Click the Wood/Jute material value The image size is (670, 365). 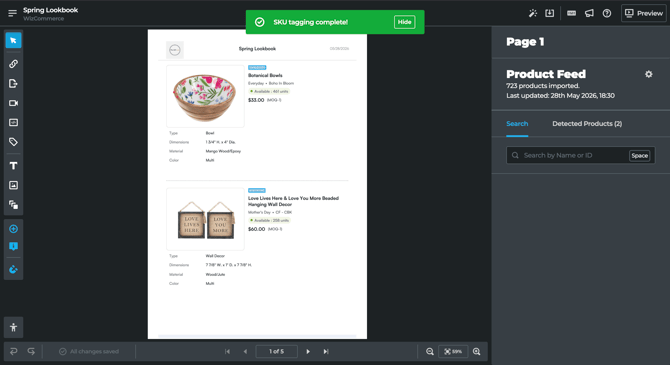(x=215, y=274)
